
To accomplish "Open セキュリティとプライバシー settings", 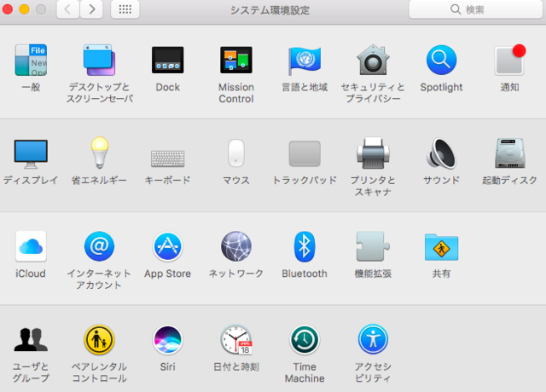I will pyautogui.click(x=373, y=61).
